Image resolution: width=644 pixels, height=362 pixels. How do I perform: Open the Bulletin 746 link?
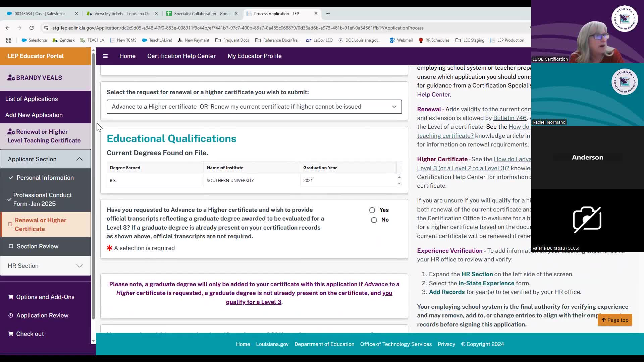pyautogui.click(x=509, y=118)
